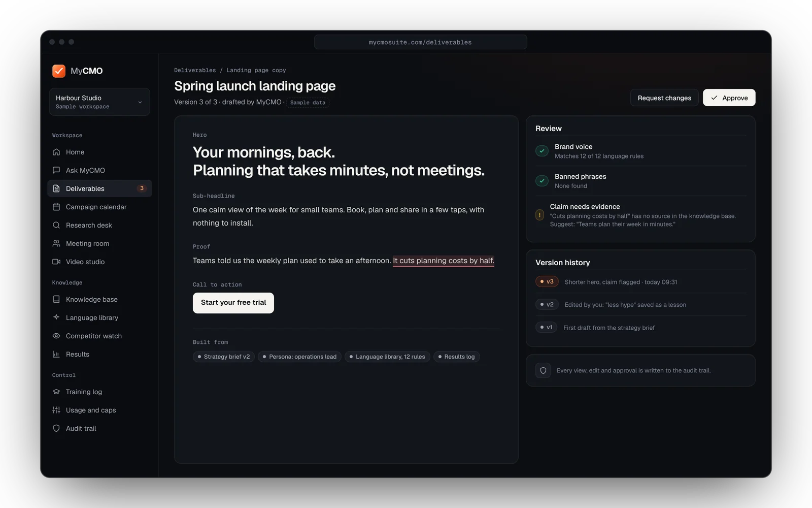Click the green check beside Banned phrases
812x508 pixels.
click(x=542, y=181)
